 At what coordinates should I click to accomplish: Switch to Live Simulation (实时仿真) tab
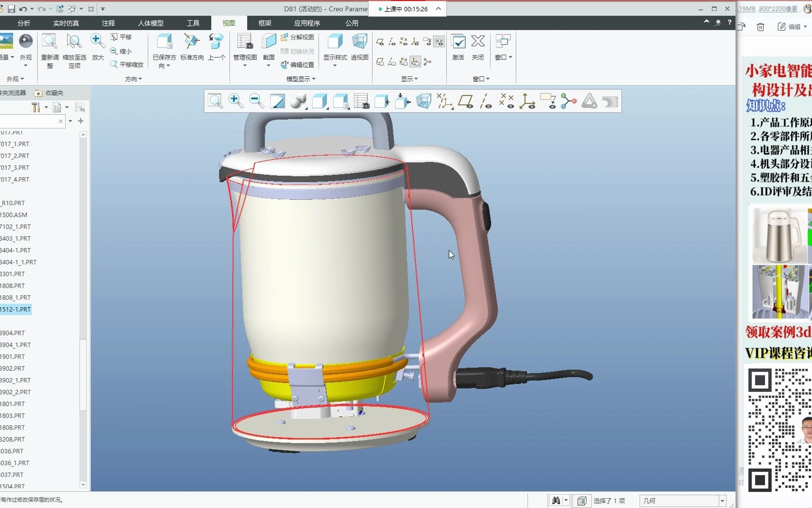click(66, 23)
